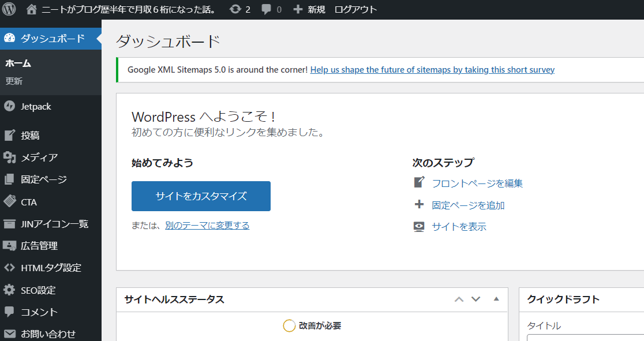Viewport: 644px width, 341px height.
Task: Click the メディア icon in sidebar
Action: 9,158
